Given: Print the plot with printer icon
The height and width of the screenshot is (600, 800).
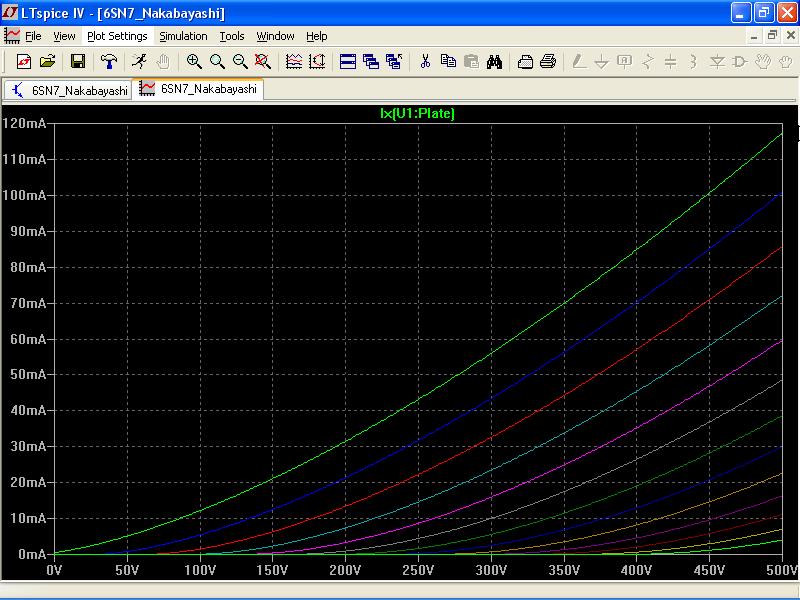Looking at the screenshot, I should [548, 62].
